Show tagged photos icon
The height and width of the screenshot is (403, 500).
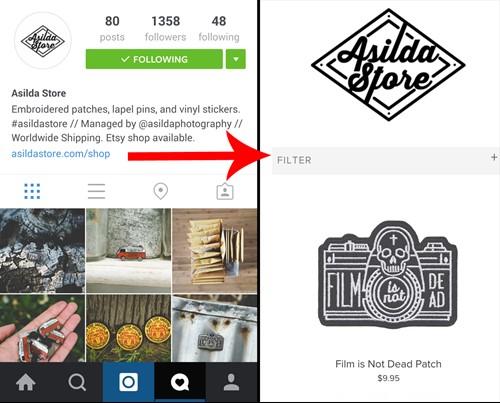point(225,191)
